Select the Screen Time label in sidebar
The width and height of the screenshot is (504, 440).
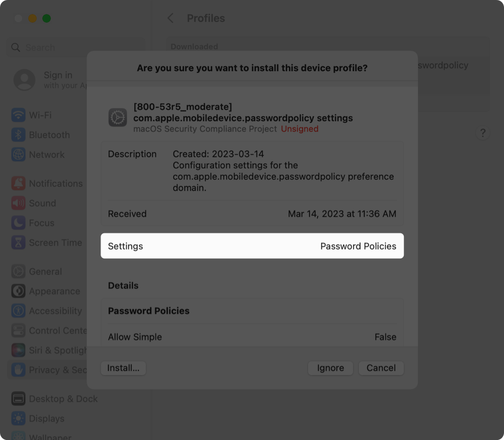click(x=56, y=242)
